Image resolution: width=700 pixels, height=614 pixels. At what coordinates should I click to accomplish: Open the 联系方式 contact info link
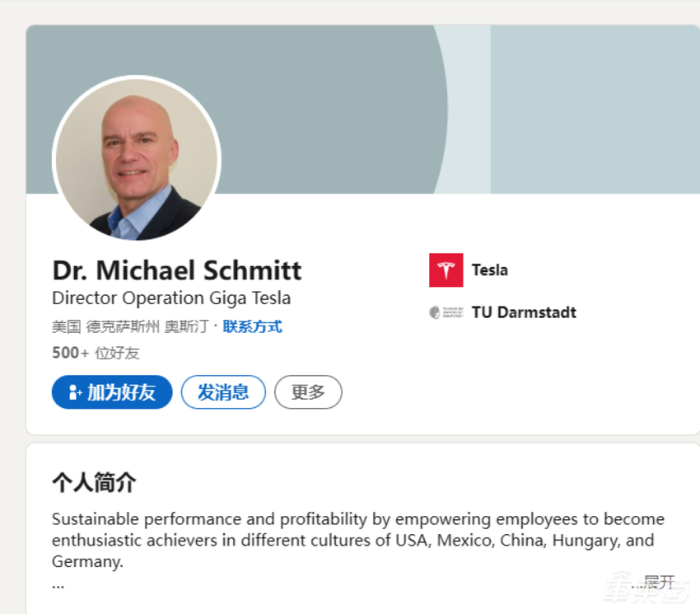tap(252, 326)
